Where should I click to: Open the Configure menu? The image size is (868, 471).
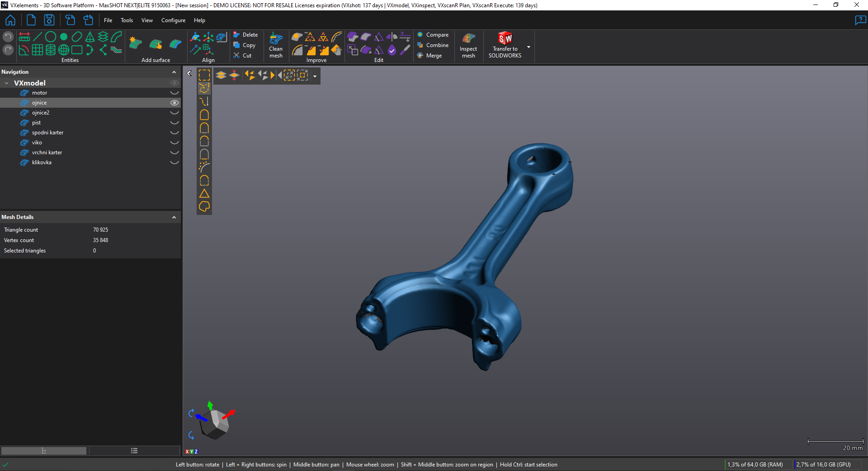pyautogui.click(x=173, y=20)
